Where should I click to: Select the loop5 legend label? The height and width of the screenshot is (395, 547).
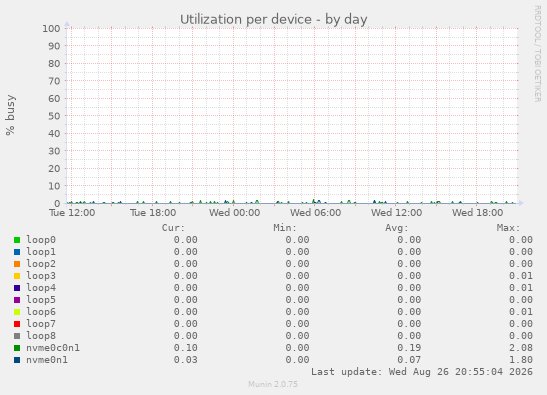[41, 299]
